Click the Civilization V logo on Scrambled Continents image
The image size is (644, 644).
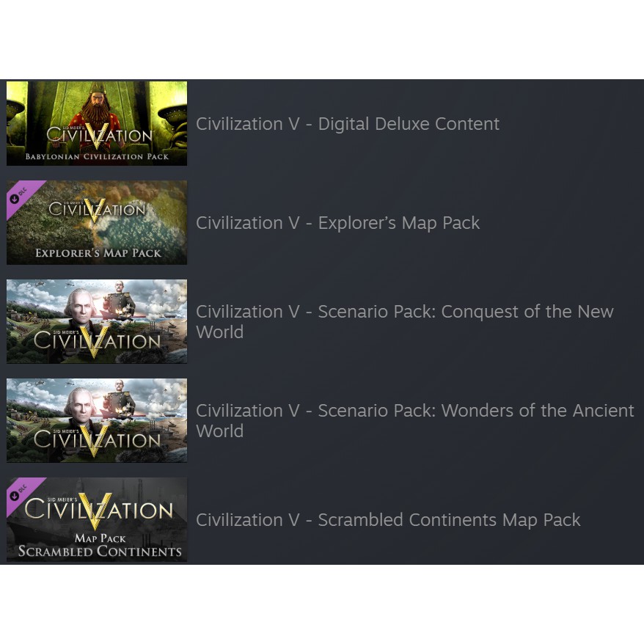pos(98,511)
